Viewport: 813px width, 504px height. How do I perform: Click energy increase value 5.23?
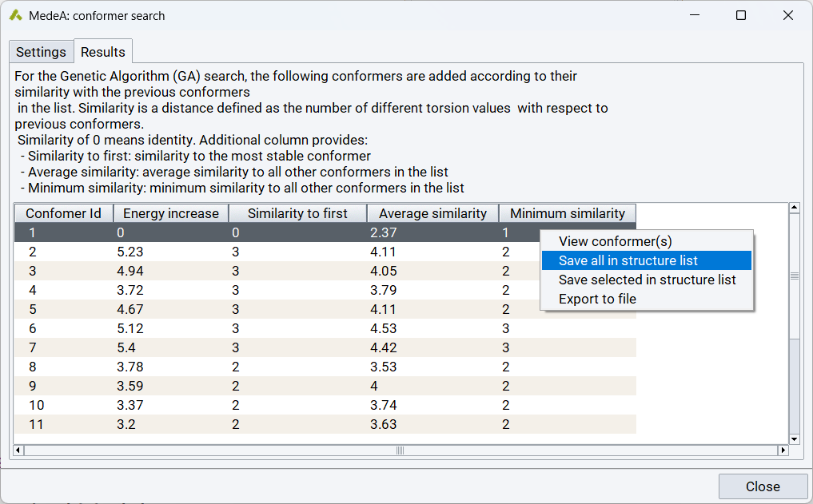pos(130,252)
